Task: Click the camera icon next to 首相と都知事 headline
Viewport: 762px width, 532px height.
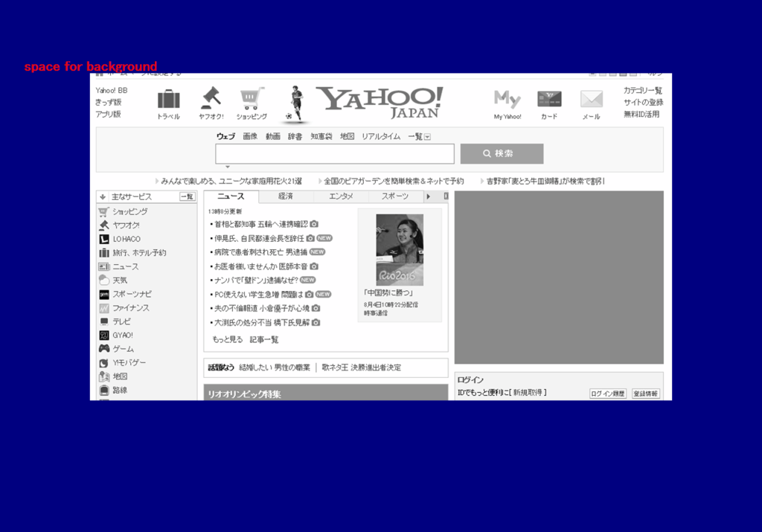Action: [314, 224]
